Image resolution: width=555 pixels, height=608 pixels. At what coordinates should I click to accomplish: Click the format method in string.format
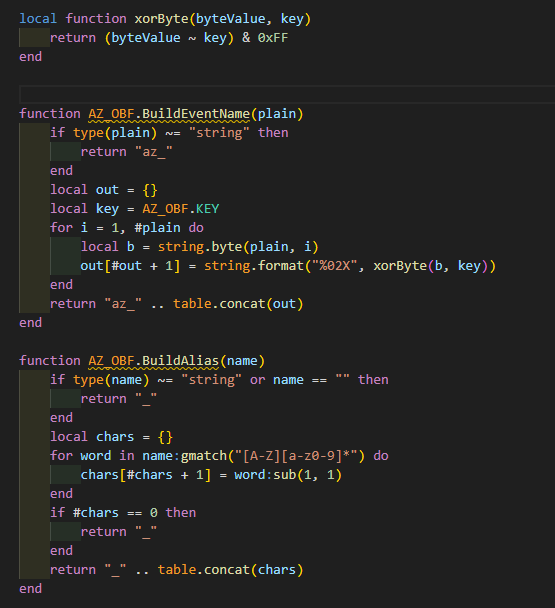point(281,266)
